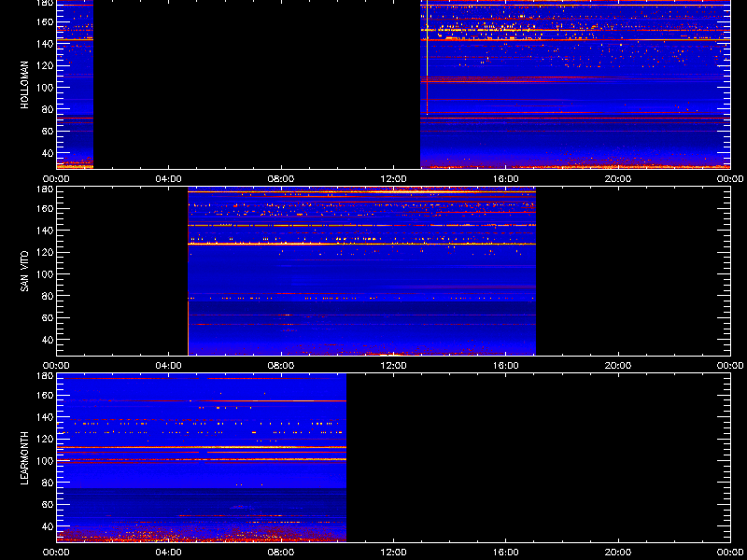Pick the 60 frequency tick on Learmonth axis
The height and width of the screenshot is (560, 747).
click(48, 505)
